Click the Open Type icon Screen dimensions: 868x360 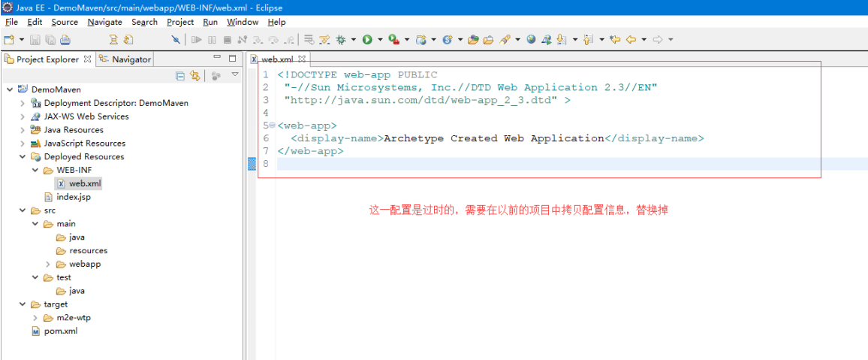pos(473,39)
